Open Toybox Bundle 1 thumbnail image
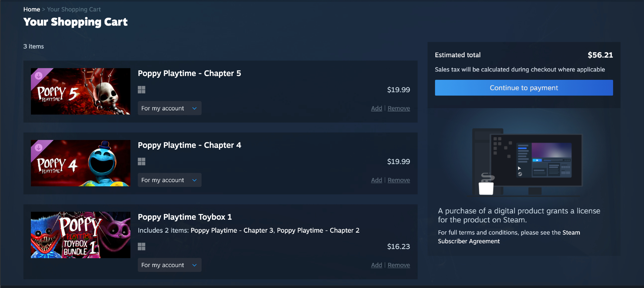Image resolution: width=644 pixels, height=288 pixels. coord(80,235)
